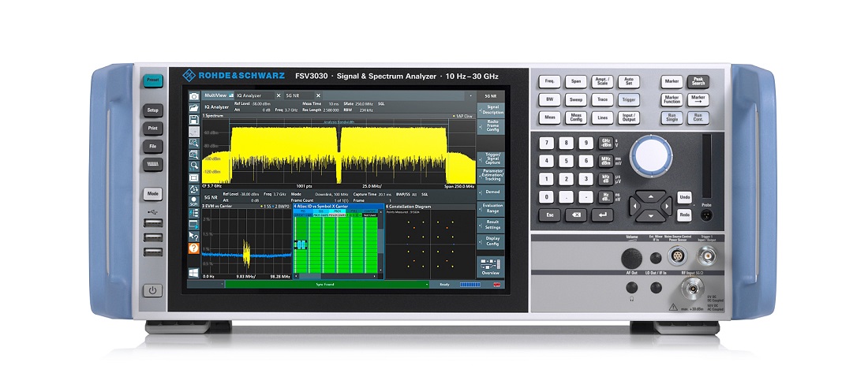Grab the large rotary knob

tap(651, 157)
